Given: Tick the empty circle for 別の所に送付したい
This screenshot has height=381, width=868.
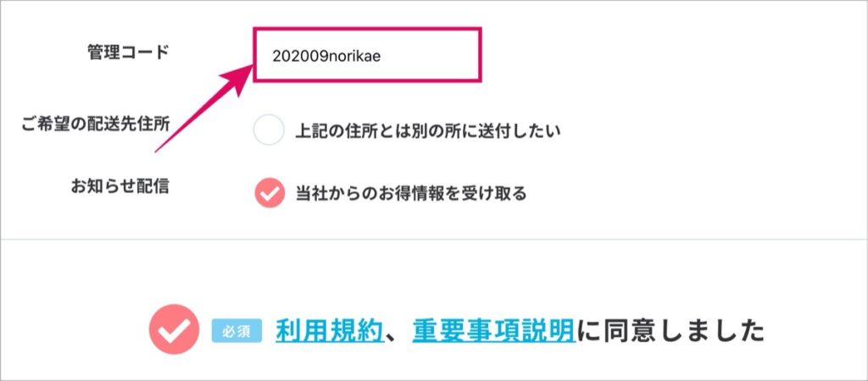Looking at the screenshot, I should [x=269, y=130].
